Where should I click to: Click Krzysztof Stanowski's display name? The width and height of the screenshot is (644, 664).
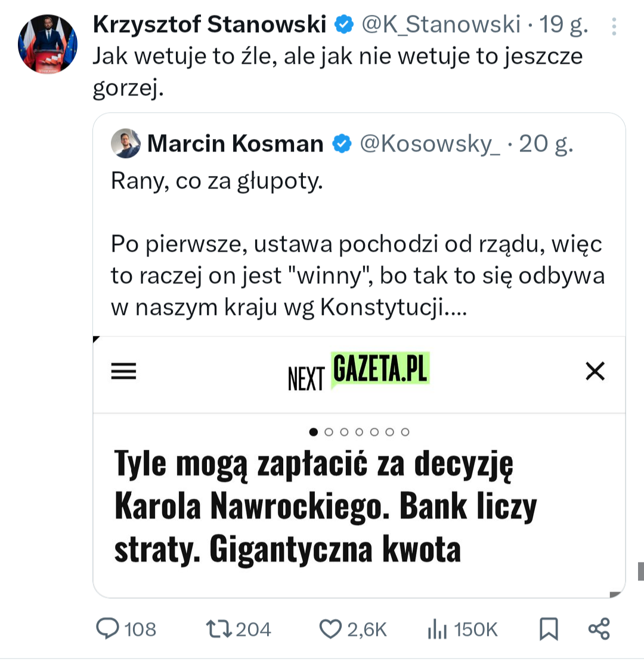tap(210, 24)
